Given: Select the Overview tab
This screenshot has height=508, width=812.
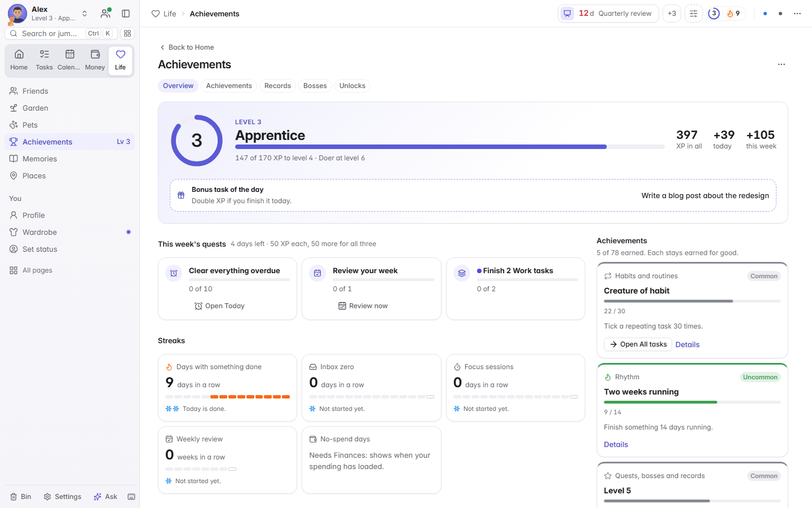Looking at the screenshot, I should (x=178, y=86).
